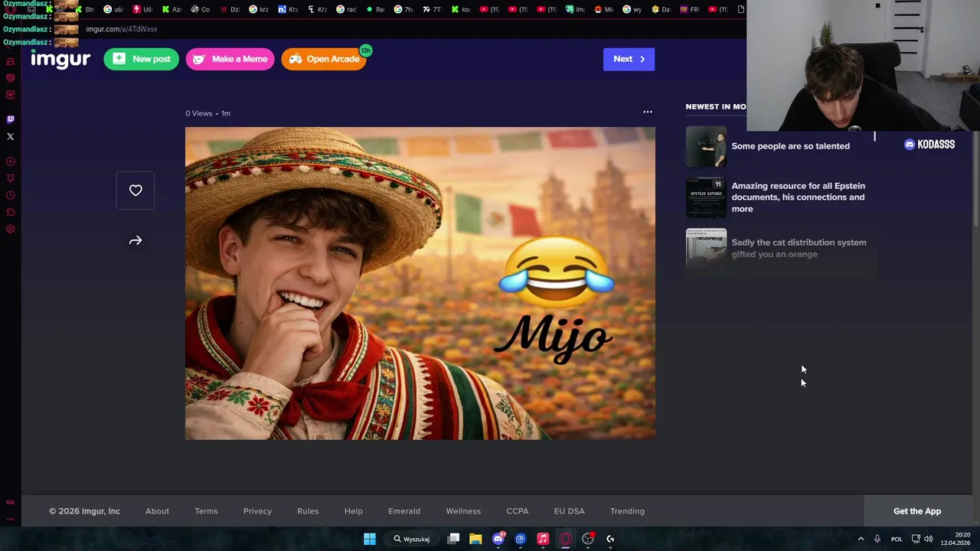Image resolution: width=980 pixels, height=551 pixels.
Task: Open Arcade from the Imgur header
Action: pyautogui.click(x=325, y=59)
